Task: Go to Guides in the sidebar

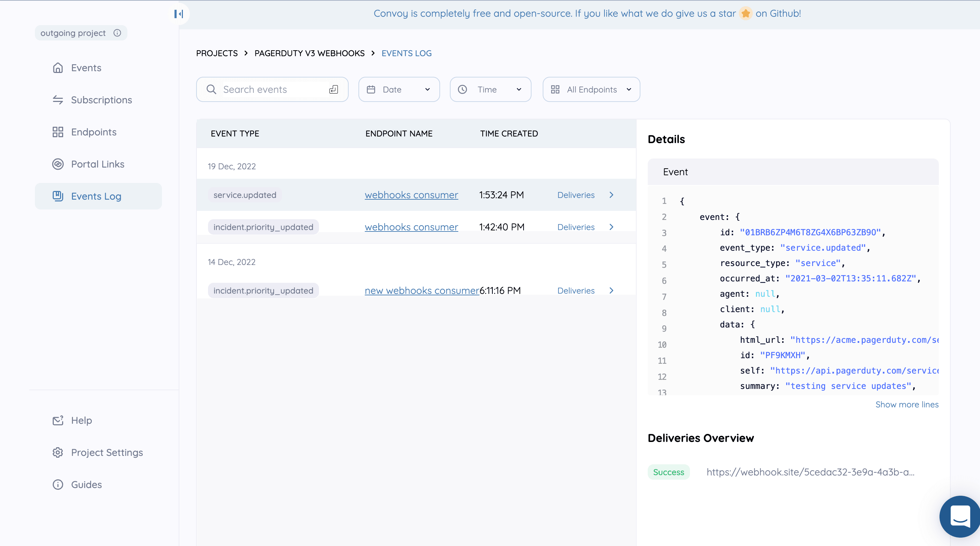Action: pyautogui.click(x=86, y=484)
